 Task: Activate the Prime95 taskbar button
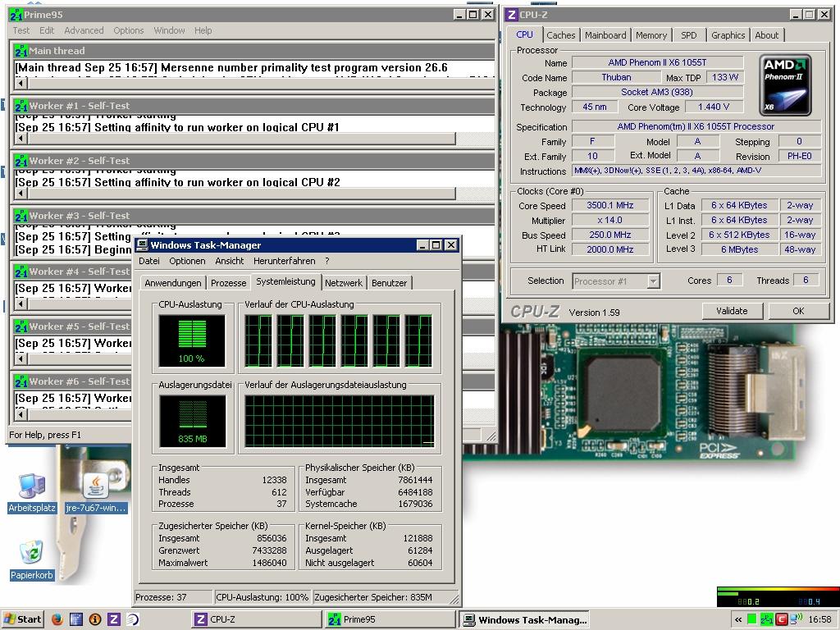(x=390, y=620)
